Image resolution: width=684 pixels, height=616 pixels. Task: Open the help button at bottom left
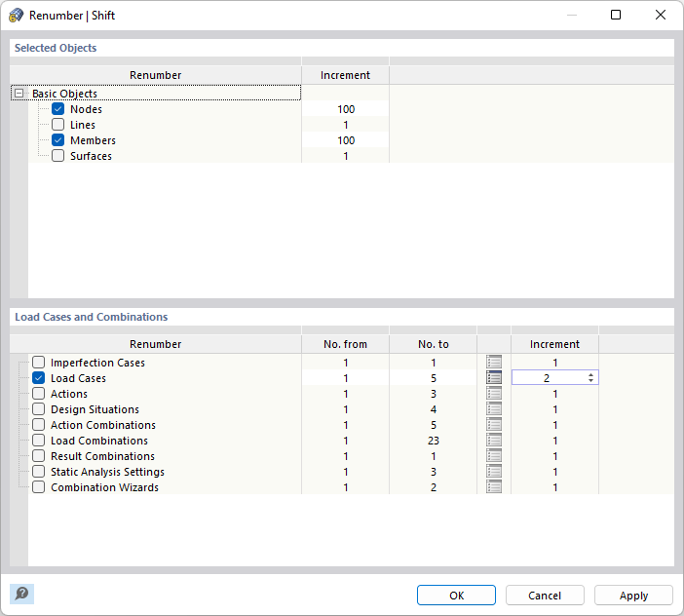[21, 594]
